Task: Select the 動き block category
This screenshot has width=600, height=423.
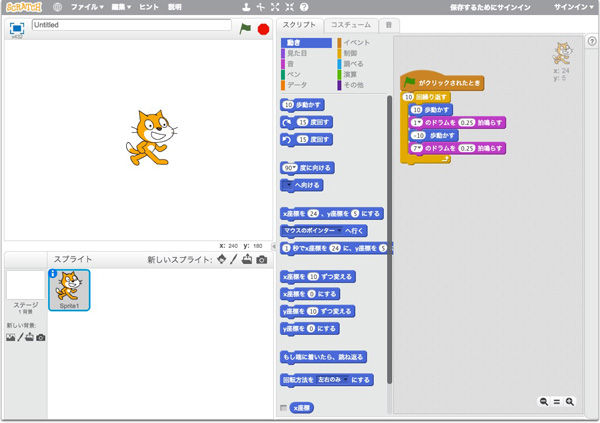Action: click(307, 42)
